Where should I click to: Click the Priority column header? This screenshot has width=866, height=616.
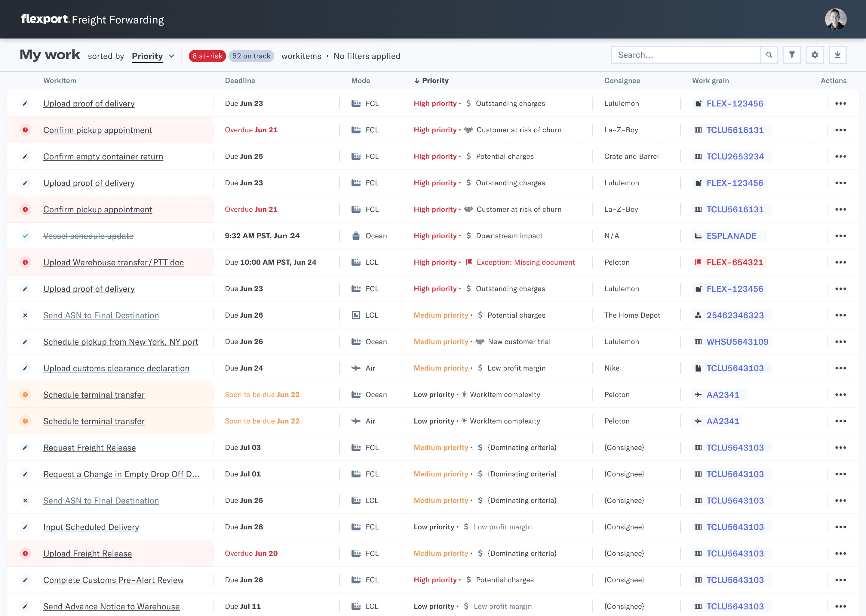coord(431,80)
